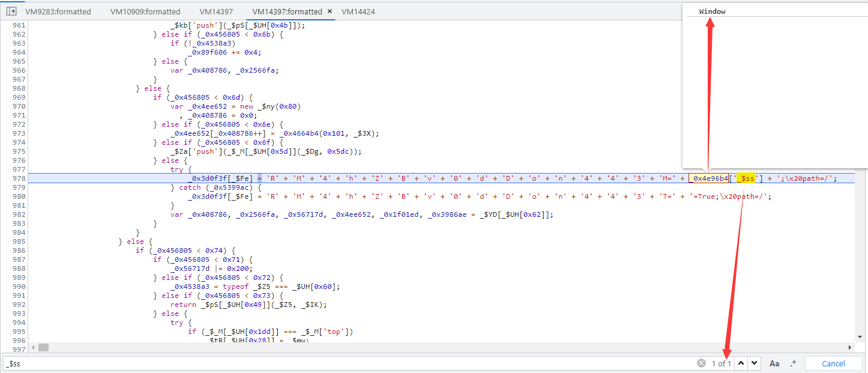Click the highlighted '_$ss' match in code
The width and height of the screenshot is (868, 373).
[x=746, y=178]
